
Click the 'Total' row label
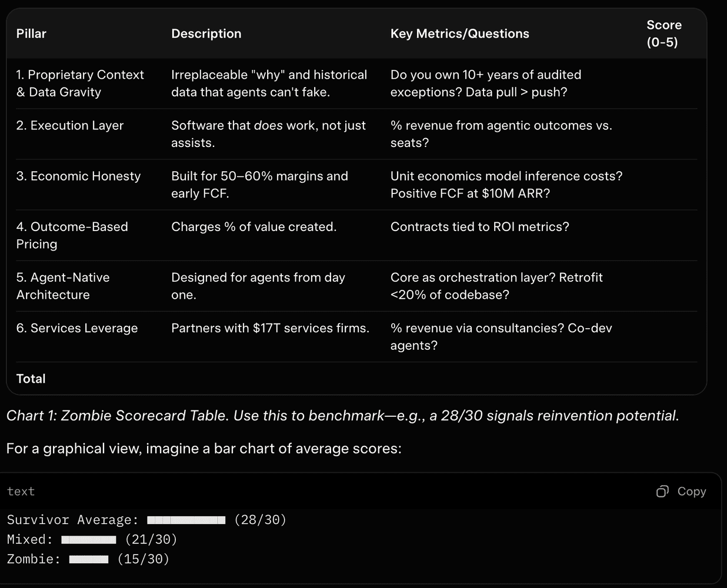click(x=31, y=379)
